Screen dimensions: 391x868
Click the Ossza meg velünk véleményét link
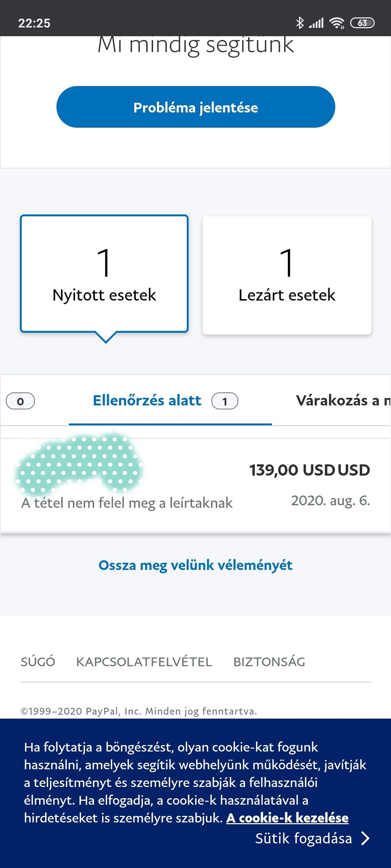click(x=195, y=565)
